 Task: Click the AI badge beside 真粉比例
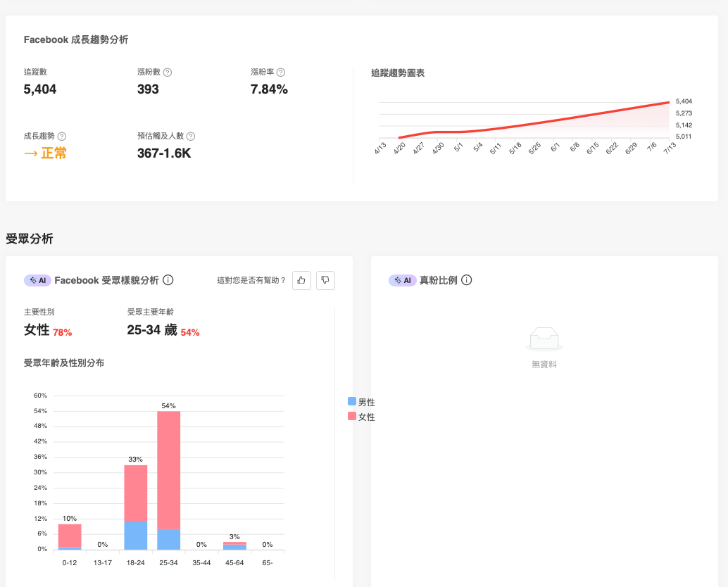[x=403, y=280]
